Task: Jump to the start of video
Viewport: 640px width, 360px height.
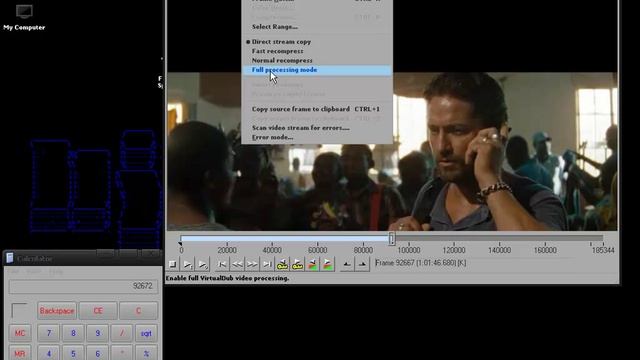Action: pyautogui.click(x=222, y=264)
